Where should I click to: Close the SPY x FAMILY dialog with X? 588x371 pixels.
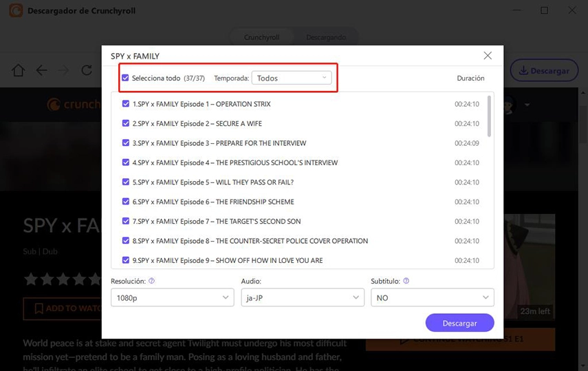pos(488,56)
